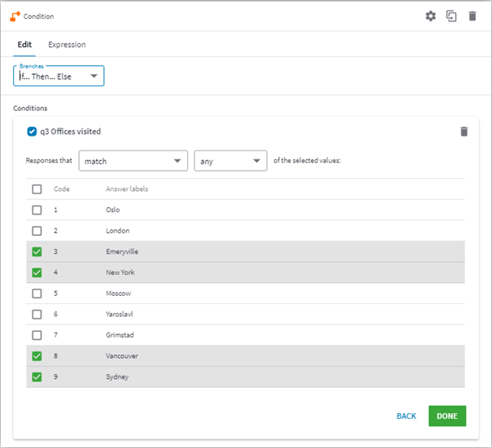Uncheck the Sydney checkbox
The width and height of the screenshot is (492, 448).
[x=37, y=376]
